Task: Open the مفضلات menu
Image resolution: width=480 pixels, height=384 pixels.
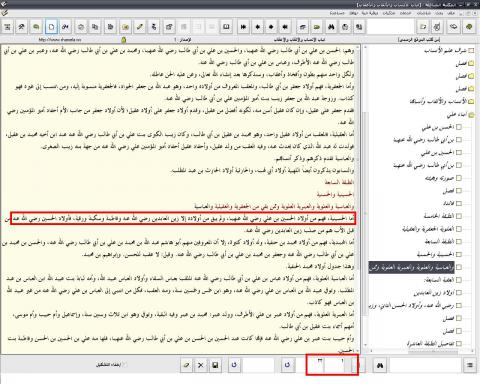Action: click(x=389, y=13)
